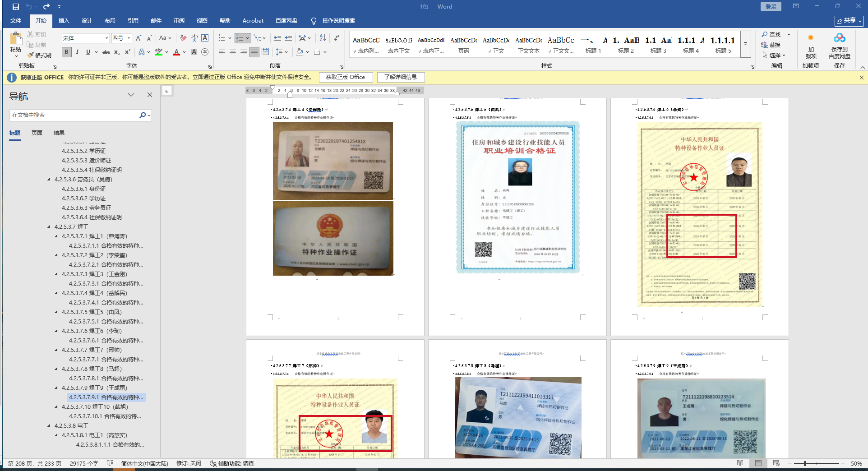The width and height of the screenshot is (868, 471).
Task: Click the 了解详细信息 button
Action: point(400,77)
